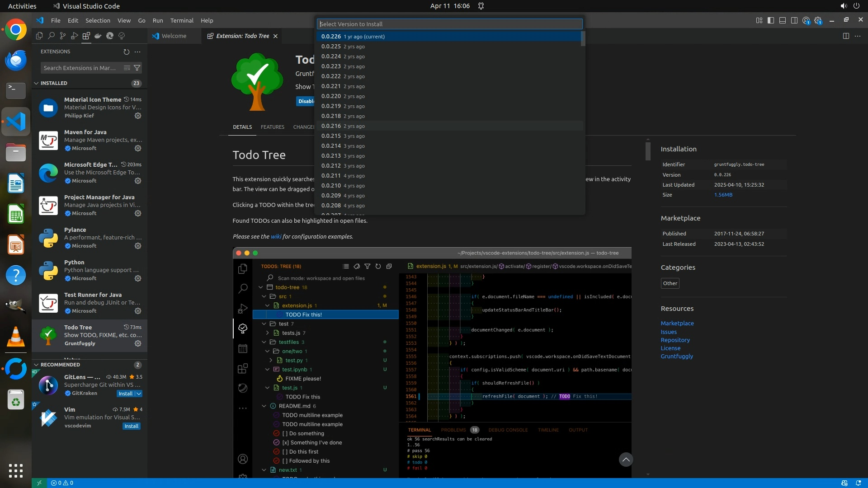Click the Select Version to Install field
This screenshot has height=488, width=868.
pos(449,24)
